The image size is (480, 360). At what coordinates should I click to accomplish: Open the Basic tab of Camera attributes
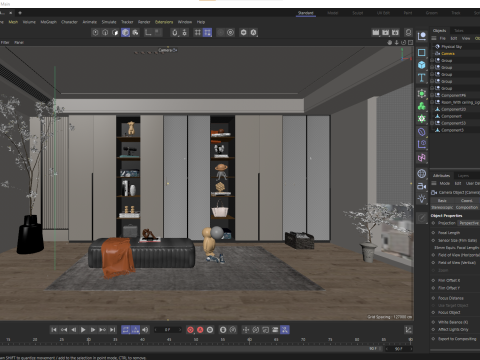pyautogui.click(x=442, y=201)
